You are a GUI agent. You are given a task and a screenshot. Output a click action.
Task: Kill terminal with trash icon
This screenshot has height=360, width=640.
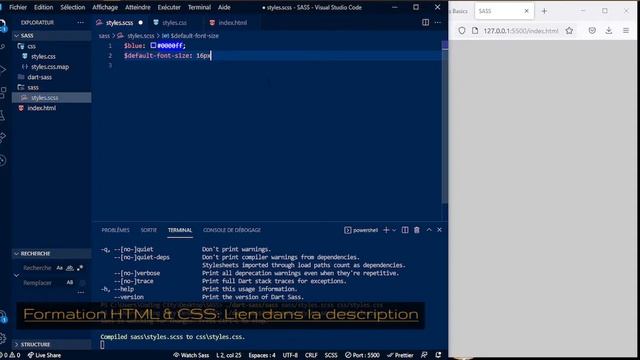(417, 230)
